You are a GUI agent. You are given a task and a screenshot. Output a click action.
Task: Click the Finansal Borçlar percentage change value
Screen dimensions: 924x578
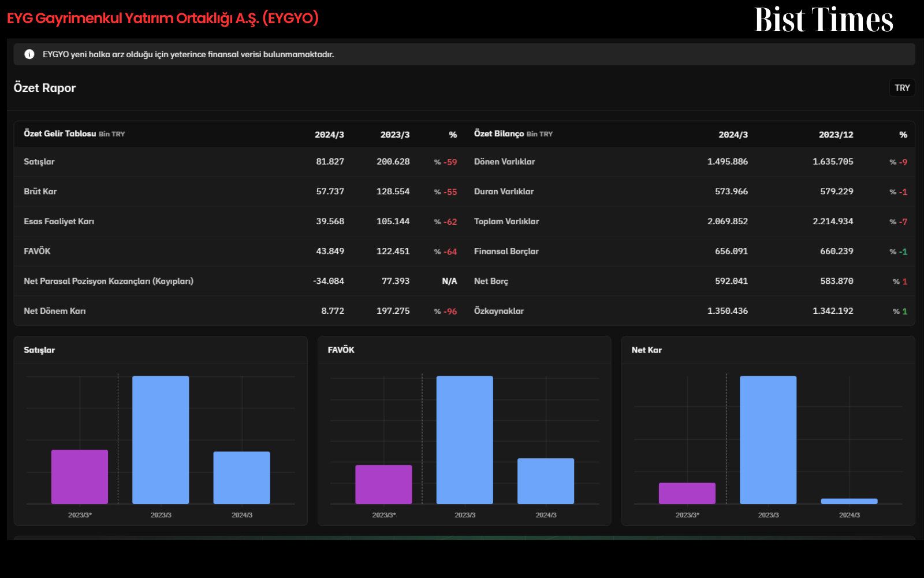pyautogui.click(x=899, y=252)
